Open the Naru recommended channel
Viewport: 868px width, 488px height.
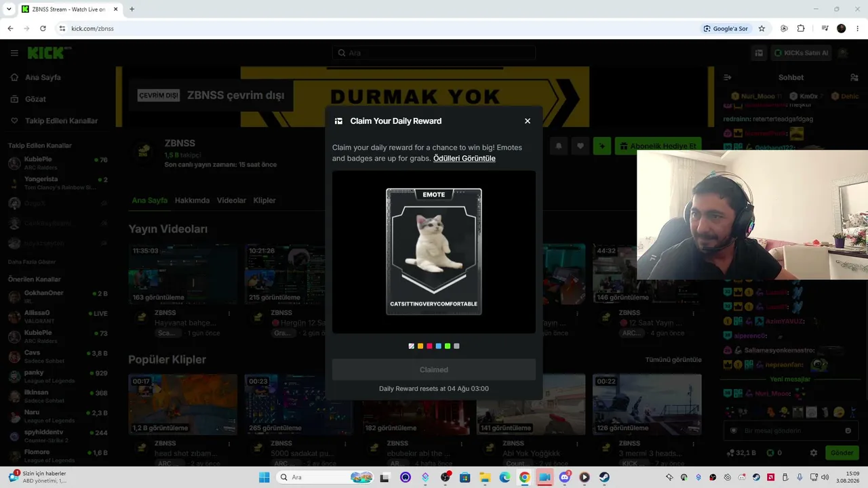58,416
